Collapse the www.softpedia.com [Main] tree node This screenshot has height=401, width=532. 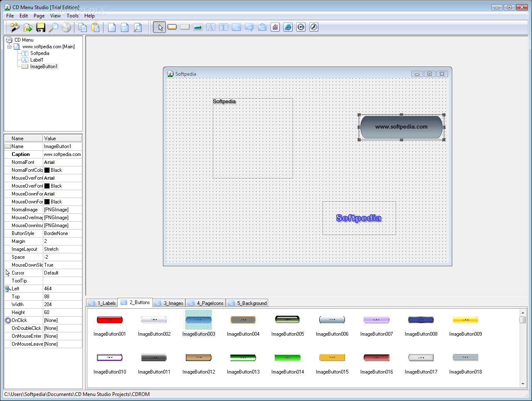click(x=10, y=47)
